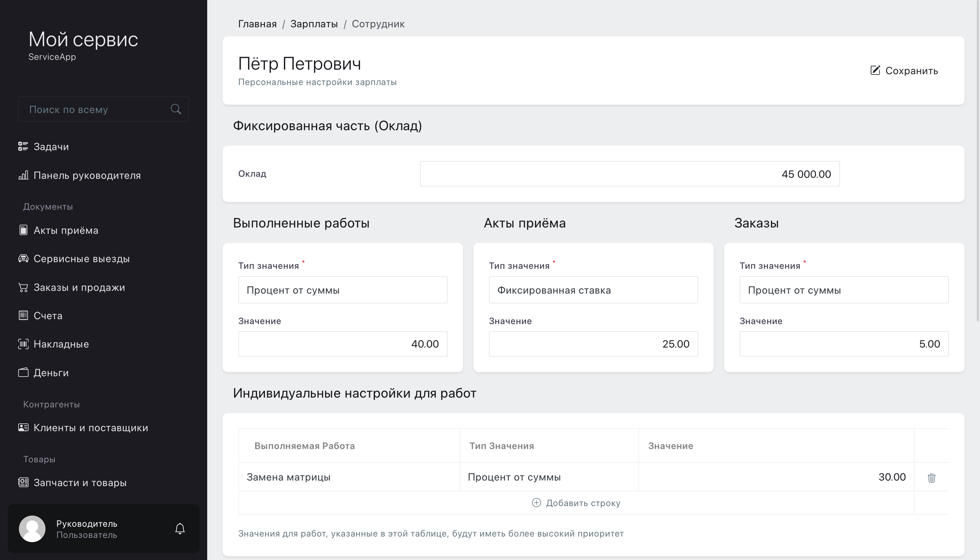Open notifications via the bell icon
This screenshot has width=980, height=560.
pos(180,529)
